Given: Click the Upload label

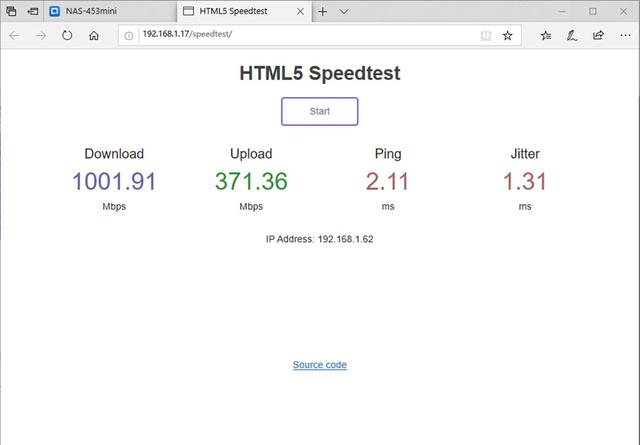Looking at the screenshot, I should [x=251, y=154].
